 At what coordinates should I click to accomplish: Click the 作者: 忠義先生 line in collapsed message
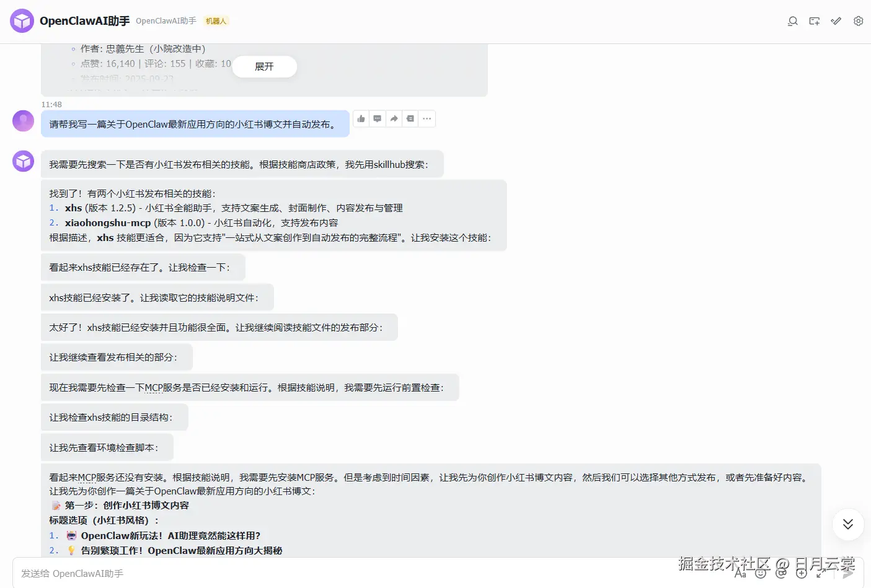click(x=143, y=48)
